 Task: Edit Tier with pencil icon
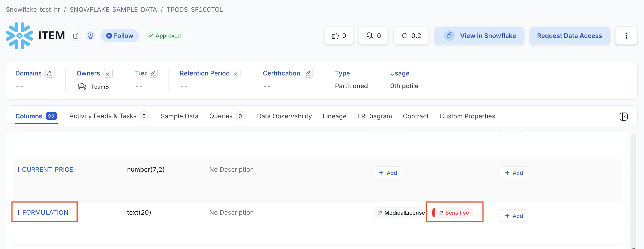tap(153, 73)
